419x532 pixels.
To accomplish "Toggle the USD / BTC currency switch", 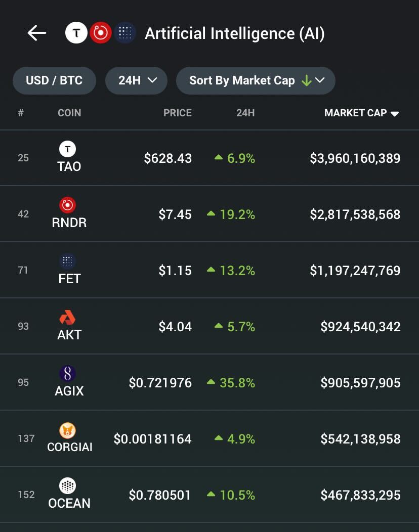I will (x=54, y=80).
